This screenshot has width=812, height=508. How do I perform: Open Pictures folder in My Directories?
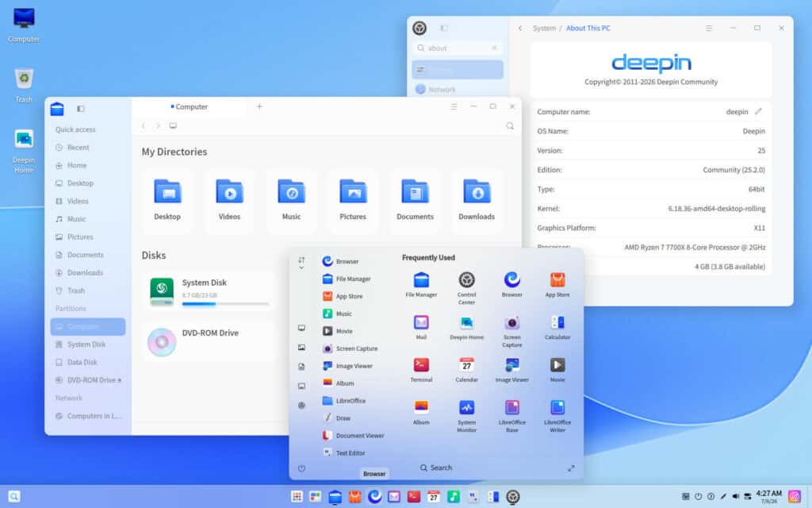(353, 201)
